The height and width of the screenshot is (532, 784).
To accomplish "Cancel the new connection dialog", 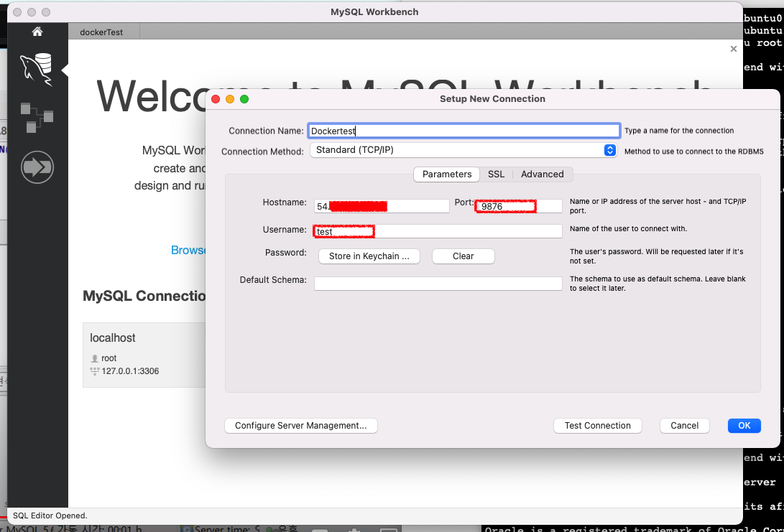I will [x=685, y=426].
